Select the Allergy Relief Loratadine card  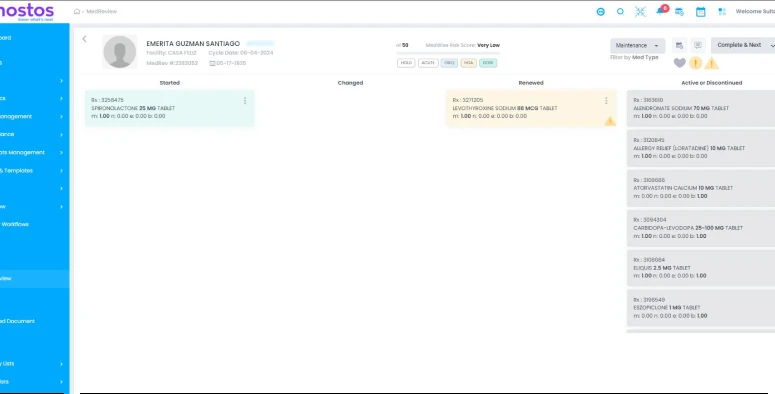(x=701, y=148)
